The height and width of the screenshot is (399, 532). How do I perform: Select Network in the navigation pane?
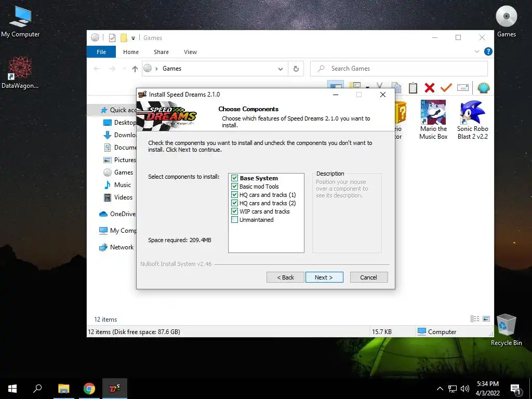tap(116, 247)
